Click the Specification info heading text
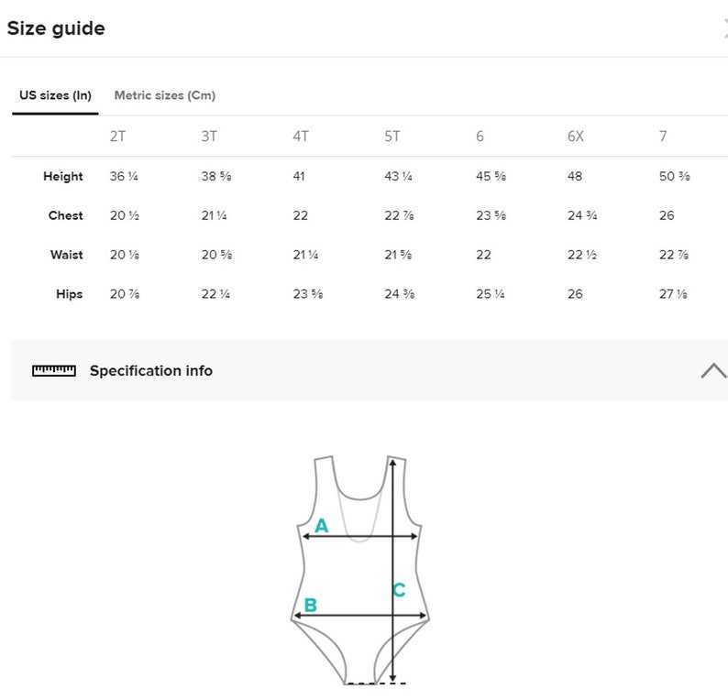The image size is (728, 700). click(151, 371)
